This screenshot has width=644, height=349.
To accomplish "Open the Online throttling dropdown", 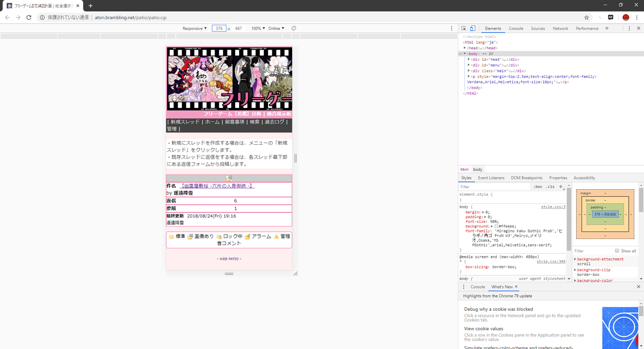I will 276,29.
